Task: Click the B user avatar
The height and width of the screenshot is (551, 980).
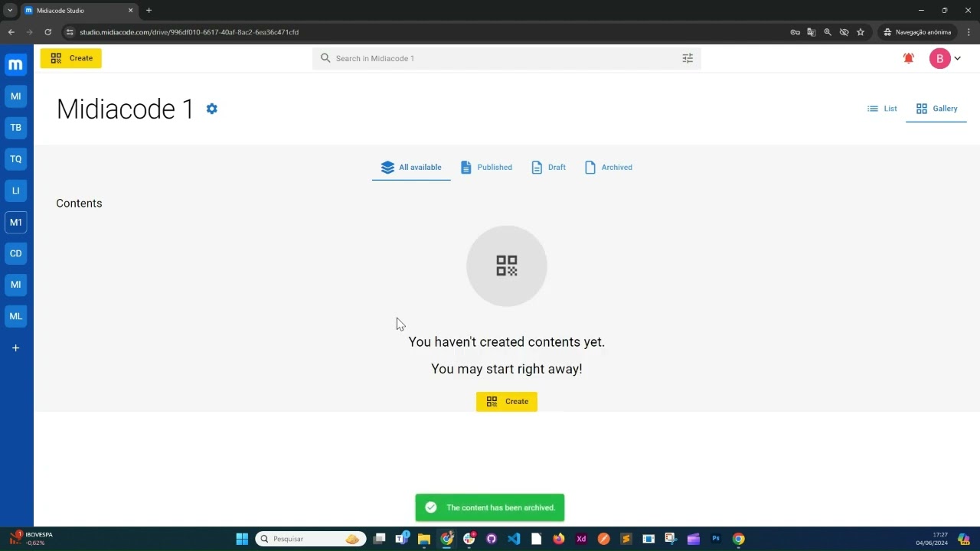Action: [x=939, y=58]
